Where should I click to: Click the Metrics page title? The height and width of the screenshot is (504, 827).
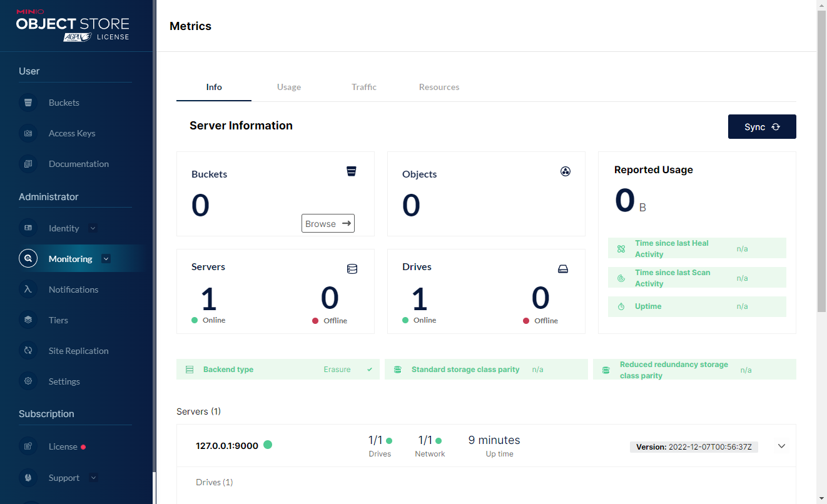click(190, 26)
